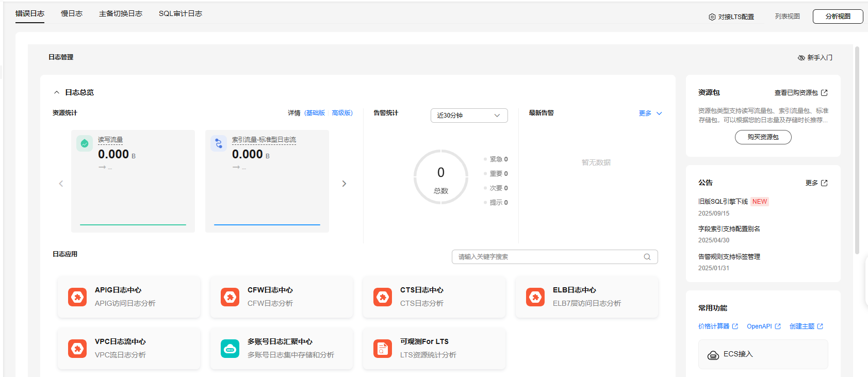Screen dimensions: 868x377
Task: Open the APIG日志中心 app icon
Action: pyautogui.click(x=77, y=297)
